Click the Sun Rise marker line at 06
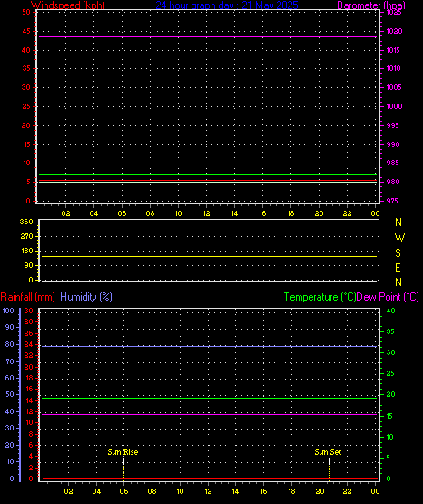This screenshot has width=423, height=504. tap(124, 469)
